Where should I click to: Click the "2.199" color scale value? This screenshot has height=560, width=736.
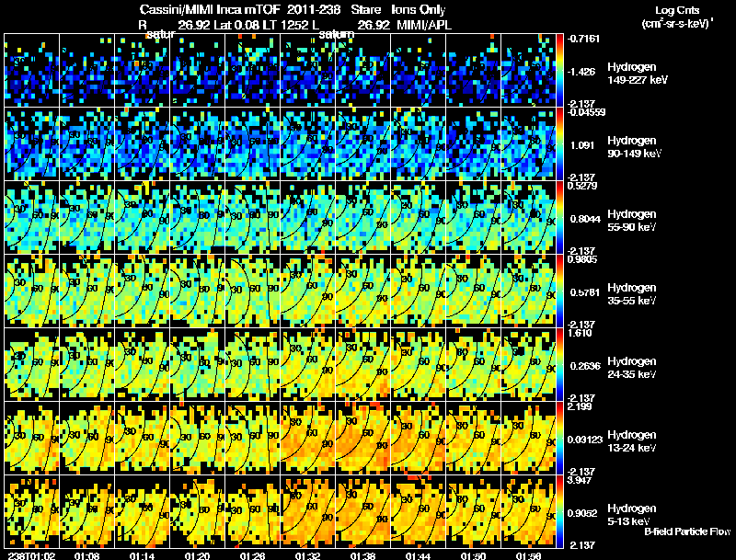tap(580, 406)
